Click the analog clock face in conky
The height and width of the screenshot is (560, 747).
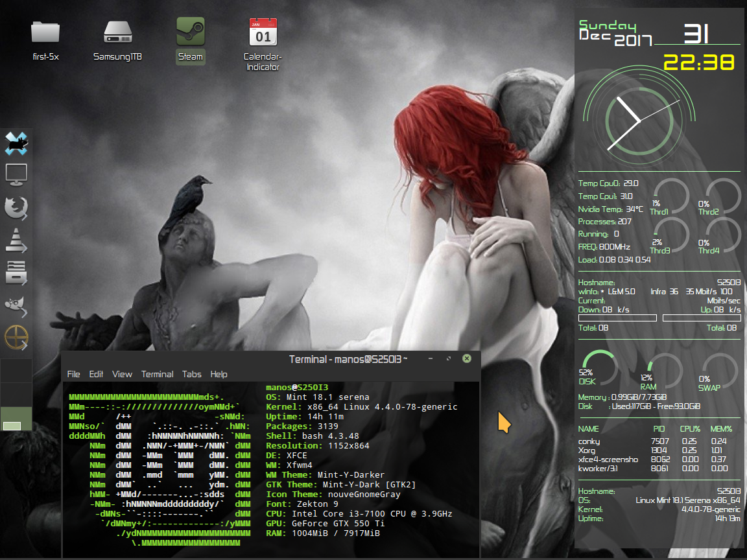(639, 121)
